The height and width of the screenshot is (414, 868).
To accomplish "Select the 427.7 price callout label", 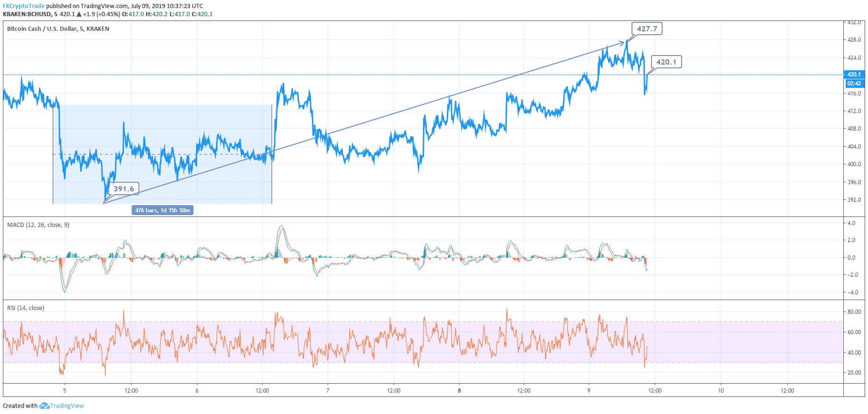I will coord(647,29).
